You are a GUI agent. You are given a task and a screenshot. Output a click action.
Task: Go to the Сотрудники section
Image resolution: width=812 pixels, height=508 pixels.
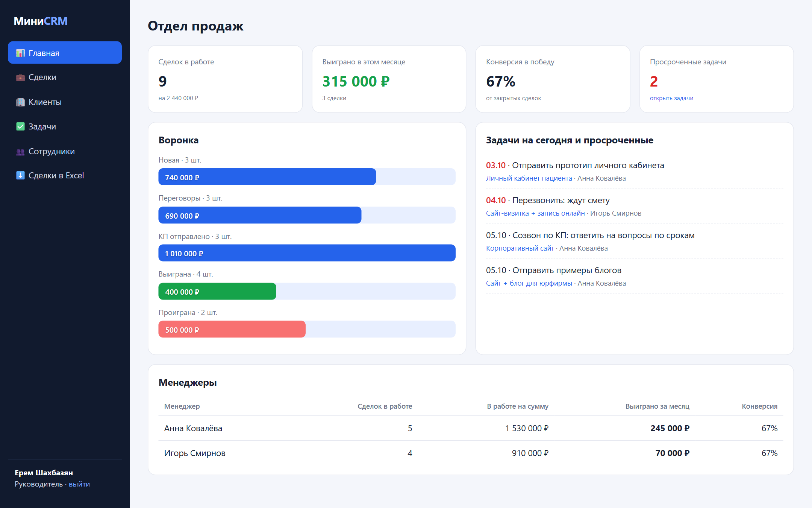[x=65, y=151]
